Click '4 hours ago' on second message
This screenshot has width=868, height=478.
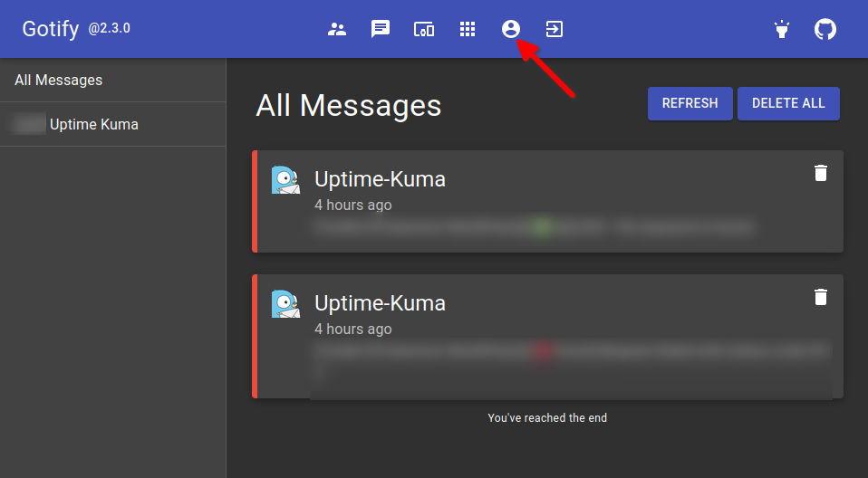pyautogui.click(x=353, y=330)
